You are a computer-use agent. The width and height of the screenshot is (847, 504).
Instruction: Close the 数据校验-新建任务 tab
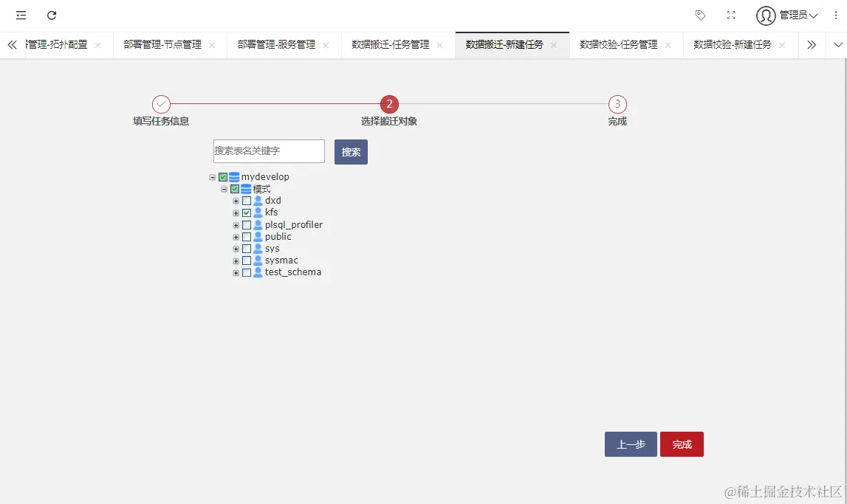point(781,45)
